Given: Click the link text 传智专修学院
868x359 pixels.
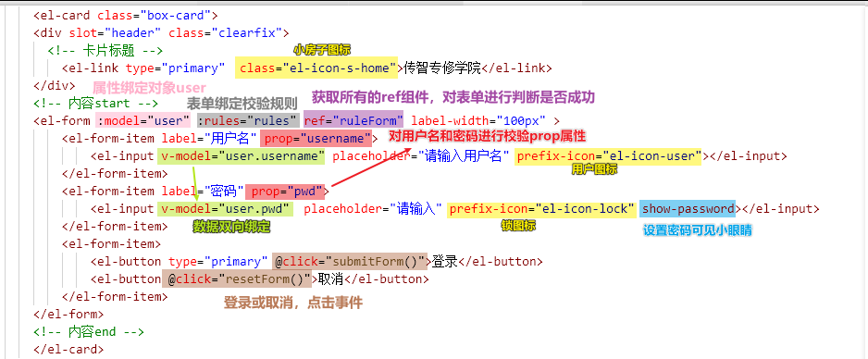Looking at the screenshot, I should point(441,68).
